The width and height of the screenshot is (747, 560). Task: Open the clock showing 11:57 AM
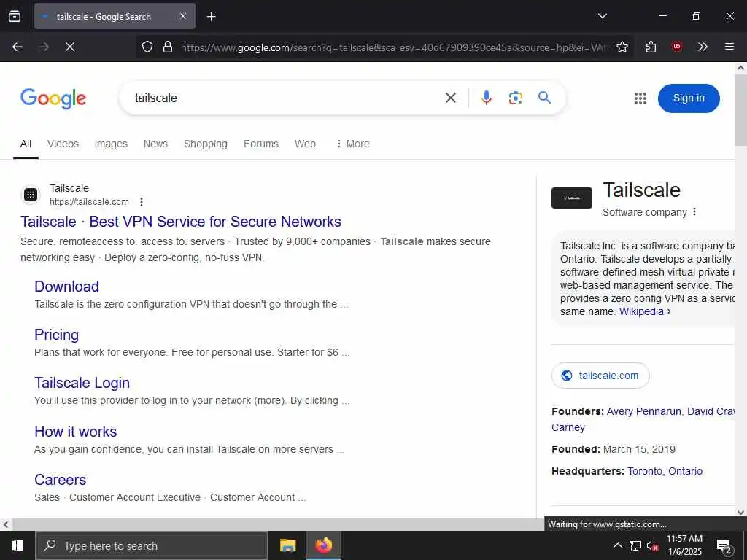(x=684, y=545)
